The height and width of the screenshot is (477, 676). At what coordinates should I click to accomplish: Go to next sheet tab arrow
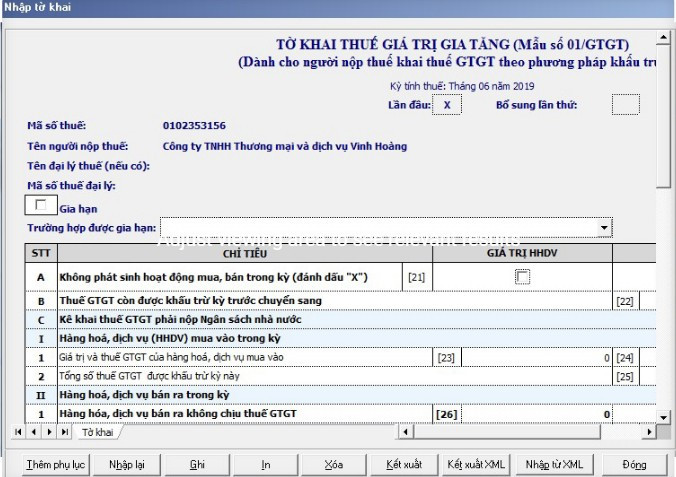[x=49, y=432]
